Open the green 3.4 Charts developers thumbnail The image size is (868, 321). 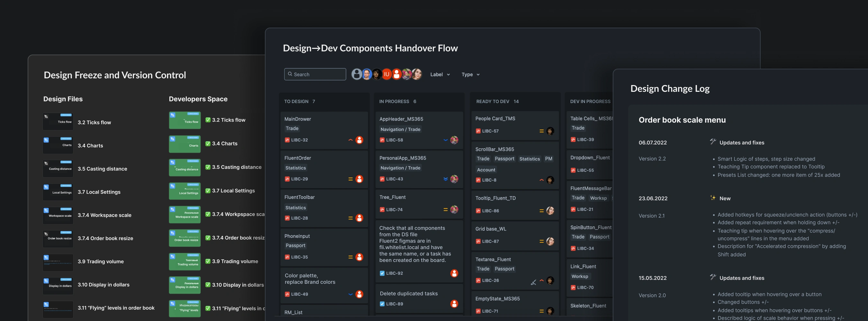185,144
